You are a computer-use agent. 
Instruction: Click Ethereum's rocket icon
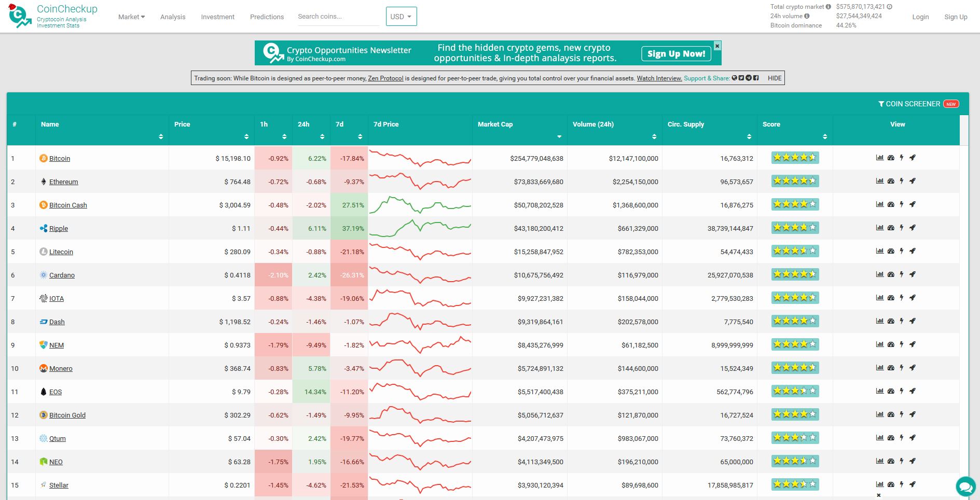pos(913,181)
